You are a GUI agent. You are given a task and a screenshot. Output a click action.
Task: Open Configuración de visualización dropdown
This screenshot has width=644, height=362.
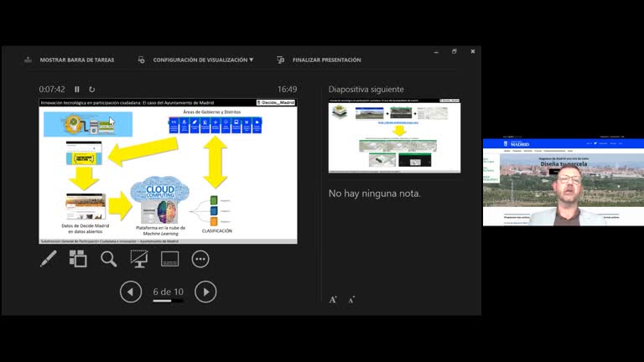tap(203, 60)
